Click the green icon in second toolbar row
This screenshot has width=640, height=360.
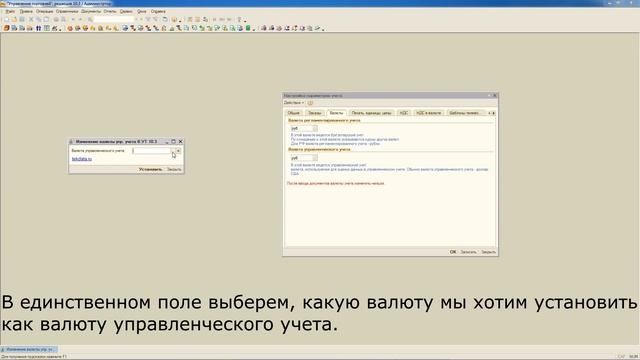pos(248,28)
